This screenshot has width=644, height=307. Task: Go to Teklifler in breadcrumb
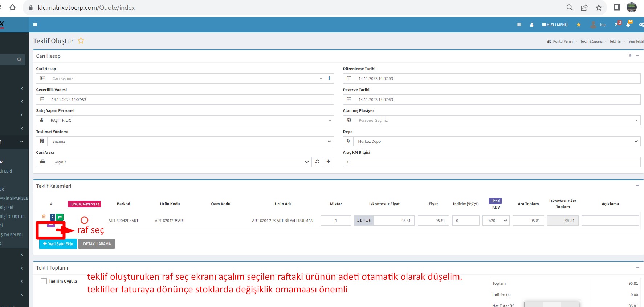[615, 41]
